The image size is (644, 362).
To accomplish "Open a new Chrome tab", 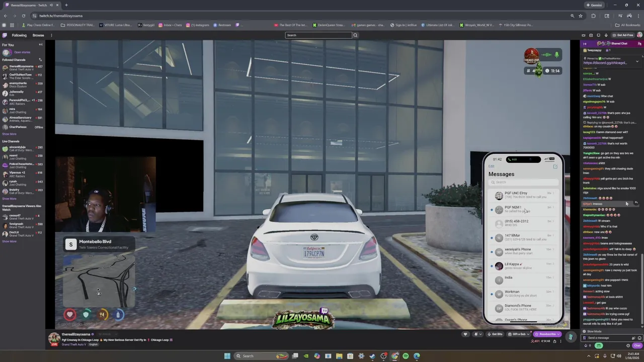I will point(66,5).
